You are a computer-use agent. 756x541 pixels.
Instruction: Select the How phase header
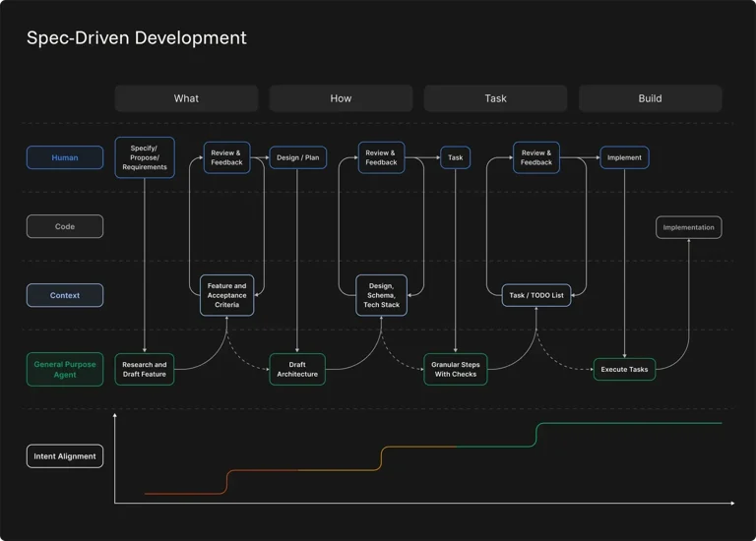click(341, 98)
